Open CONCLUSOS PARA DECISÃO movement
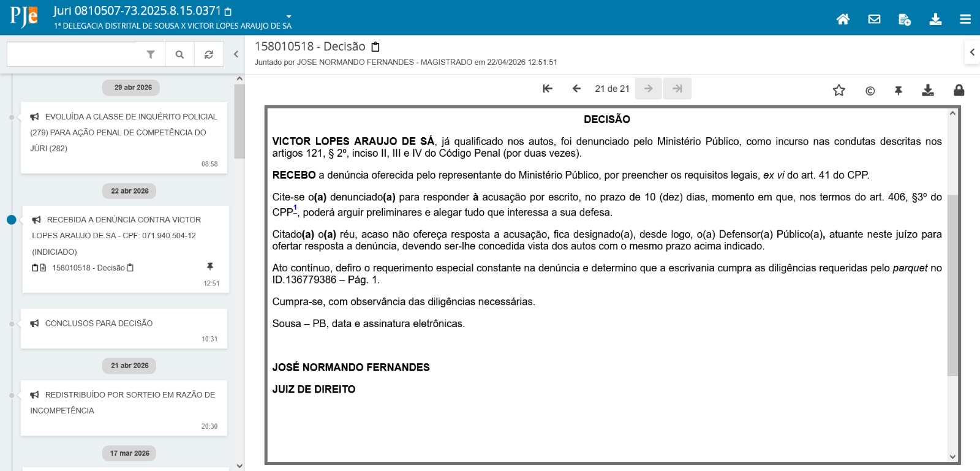Image resolution: width=980 pixels, height=471 pixels. point(99,323)
